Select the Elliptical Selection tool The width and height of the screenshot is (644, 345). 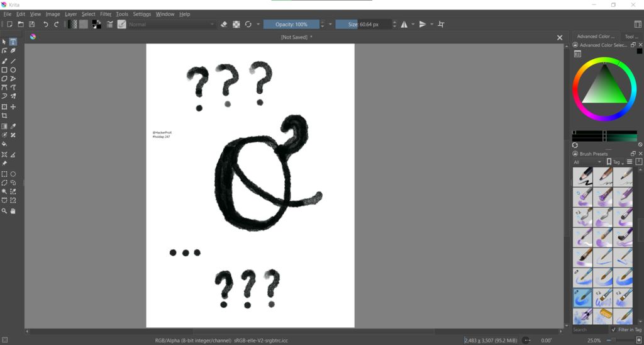tap(13, 174)
